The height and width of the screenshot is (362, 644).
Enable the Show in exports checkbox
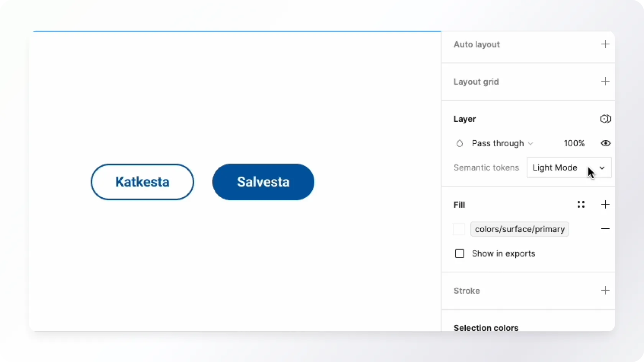pyautogui.click(x=460, y=254)
